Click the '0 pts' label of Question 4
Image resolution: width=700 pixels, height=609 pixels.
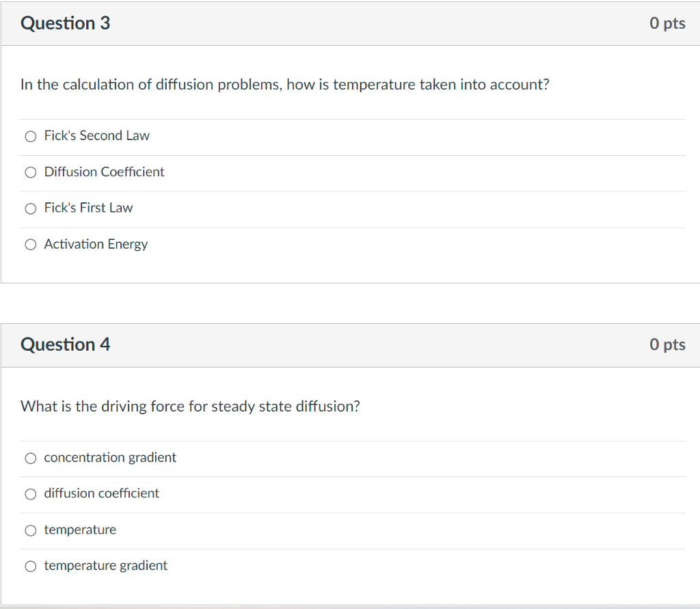pyautogui.click(x=667, y=344)
